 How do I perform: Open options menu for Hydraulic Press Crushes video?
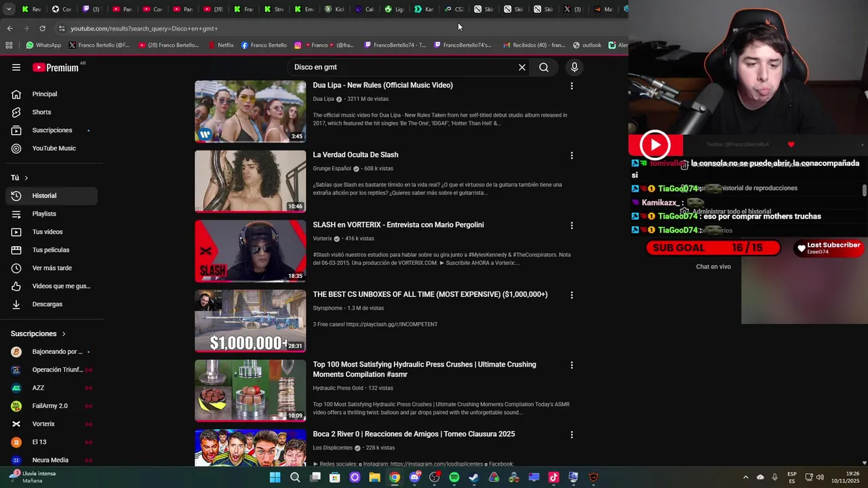pyautogui.click(x=572, y=365)
